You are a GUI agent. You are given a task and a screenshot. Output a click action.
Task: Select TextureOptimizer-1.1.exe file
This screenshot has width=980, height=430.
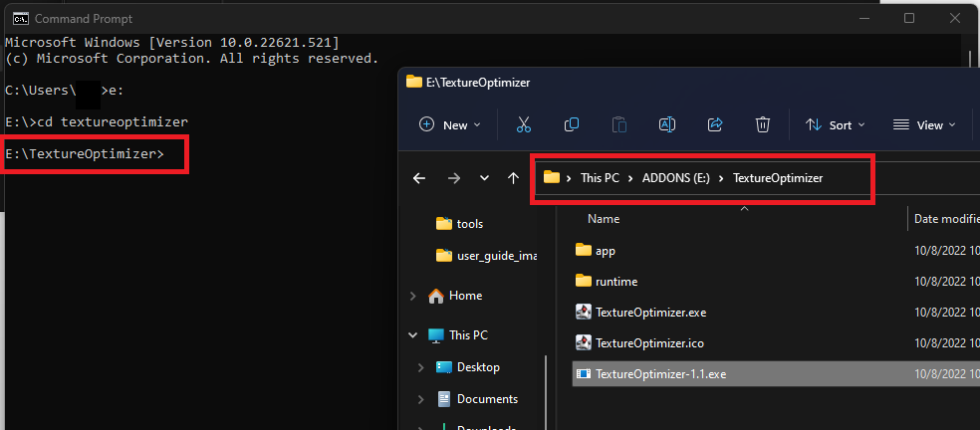point(660,373)
